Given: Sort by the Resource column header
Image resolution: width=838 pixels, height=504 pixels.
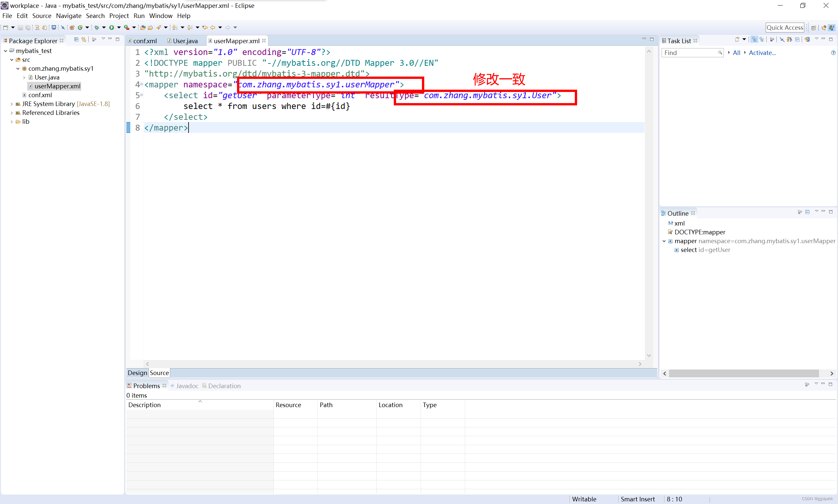Looking at the screenshot, I should [x=296, y=405].
